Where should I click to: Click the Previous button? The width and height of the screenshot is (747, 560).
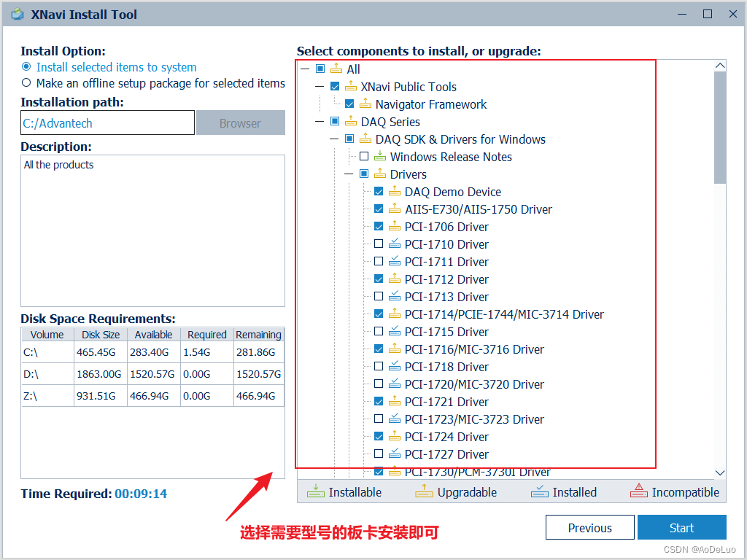589,528
